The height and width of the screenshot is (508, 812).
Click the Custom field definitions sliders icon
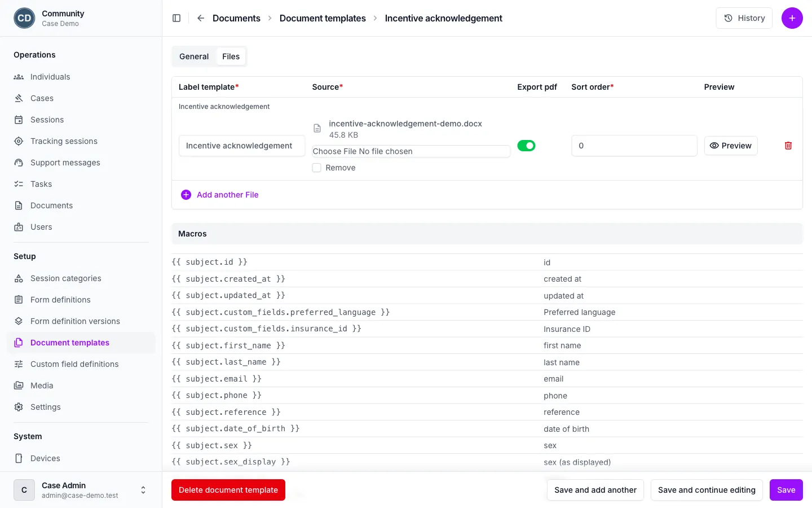19,364
